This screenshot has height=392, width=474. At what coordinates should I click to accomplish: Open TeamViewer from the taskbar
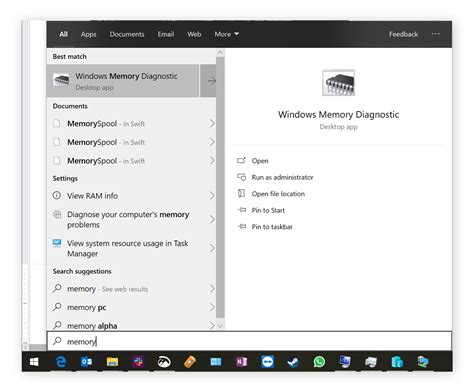[x=267, y=362]
